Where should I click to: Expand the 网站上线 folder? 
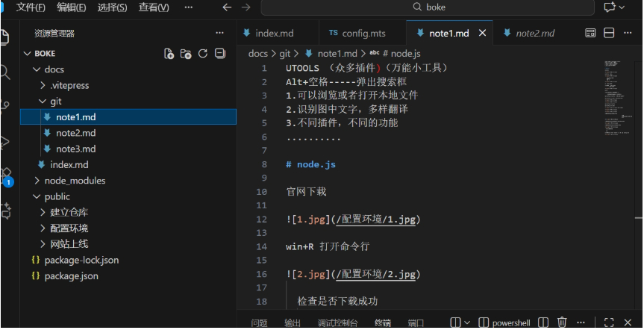[43, 244]
